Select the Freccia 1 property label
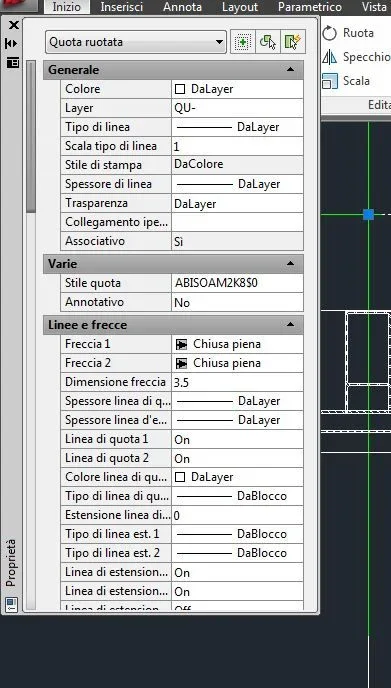391x688 pixels. pos(87,344)
